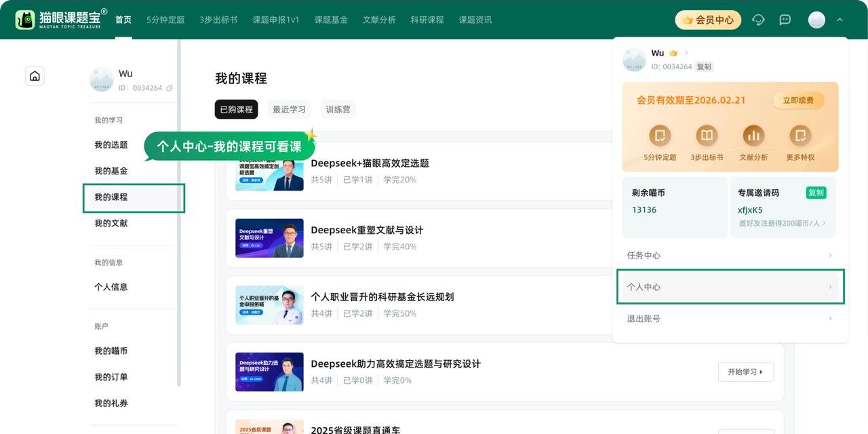The image size is (868, 434).
Task: Click 2025省级课题直通车 course title
Action: 355,430
